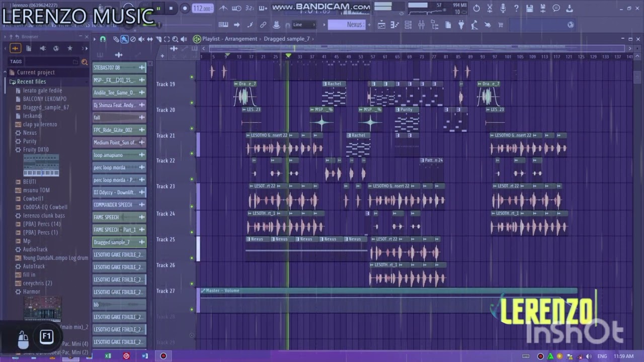
Task: Select the browser favorites star tab
Action: click(x=70, y=48)
